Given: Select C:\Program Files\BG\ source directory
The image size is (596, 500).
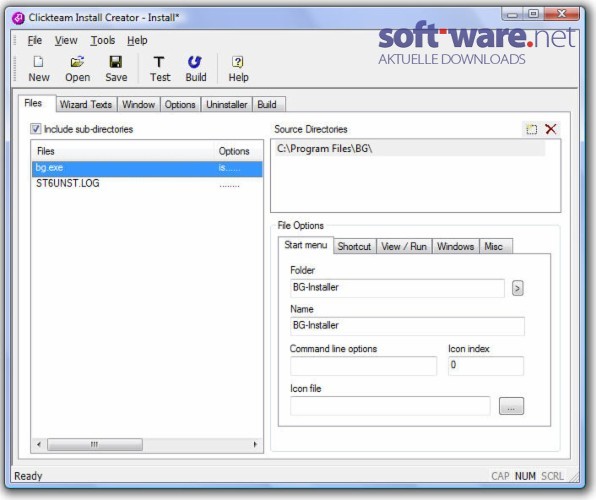Looking at the screenshot, I should click(410, 149).
